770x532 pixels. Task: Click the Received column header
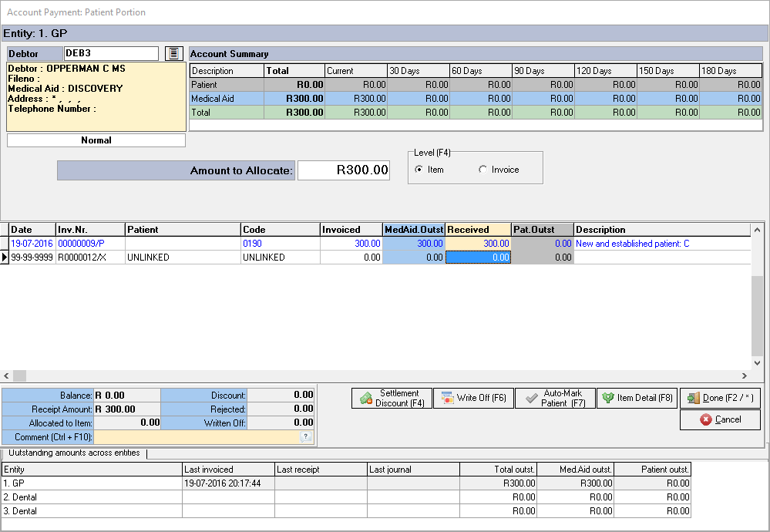(x=478, y=230)
